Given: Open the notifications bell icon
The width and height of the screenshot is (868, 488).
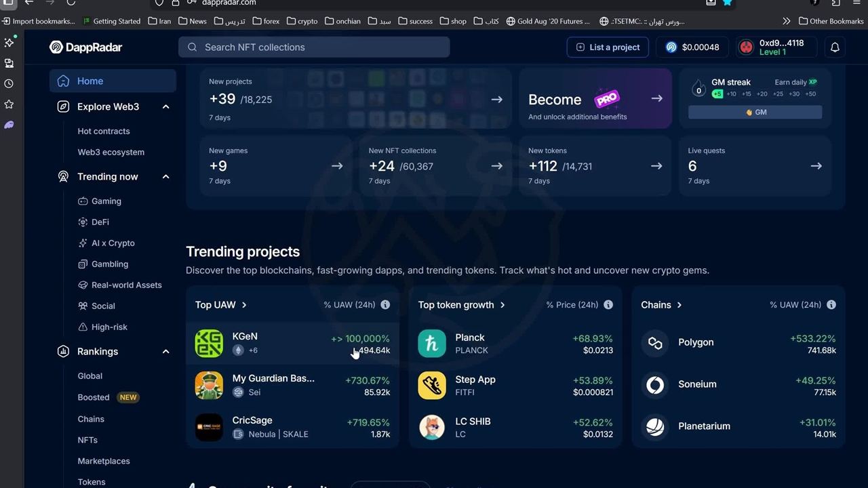Looking at the screenshot, I should tap(835, 47).
